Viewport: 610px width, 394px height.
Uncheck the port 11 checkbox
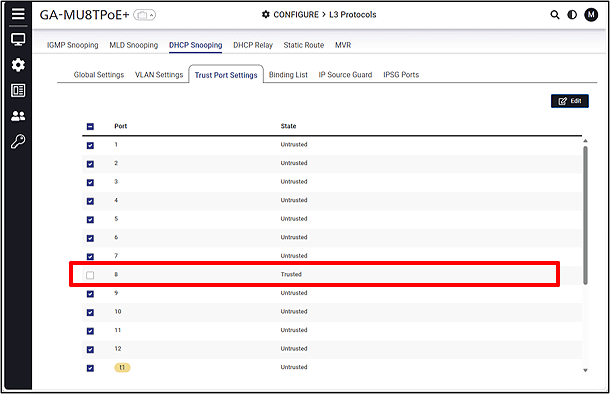(90, 331)
